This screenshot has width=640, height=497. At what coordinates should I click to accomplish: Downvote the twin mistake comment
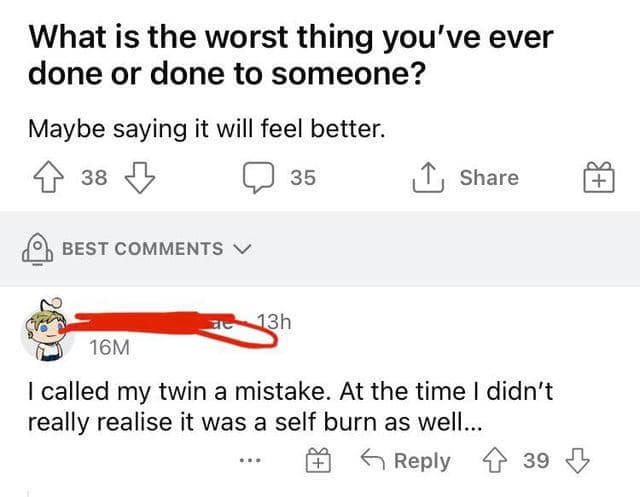578,460
